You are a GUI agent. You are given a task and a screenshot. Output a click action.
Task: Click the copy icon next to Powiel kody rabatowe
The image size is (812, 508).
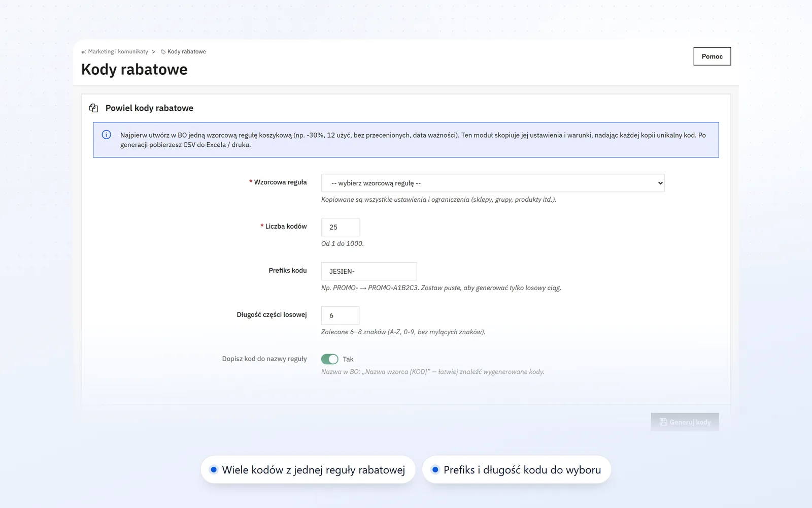click(93, 108)
